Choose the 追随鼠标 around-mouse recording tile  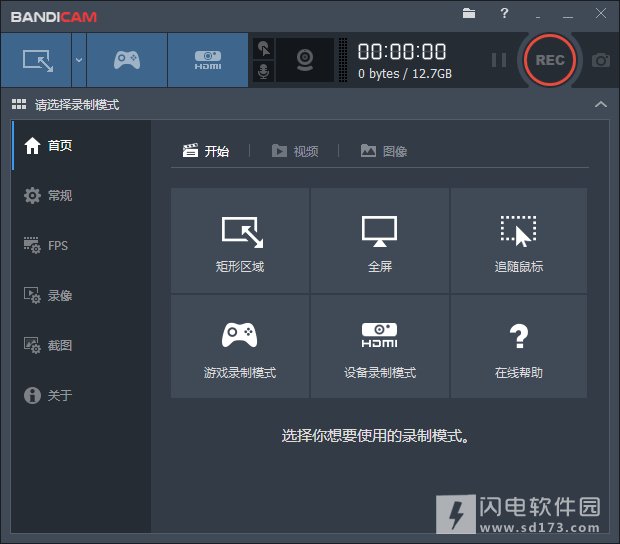tap(519, 241)
